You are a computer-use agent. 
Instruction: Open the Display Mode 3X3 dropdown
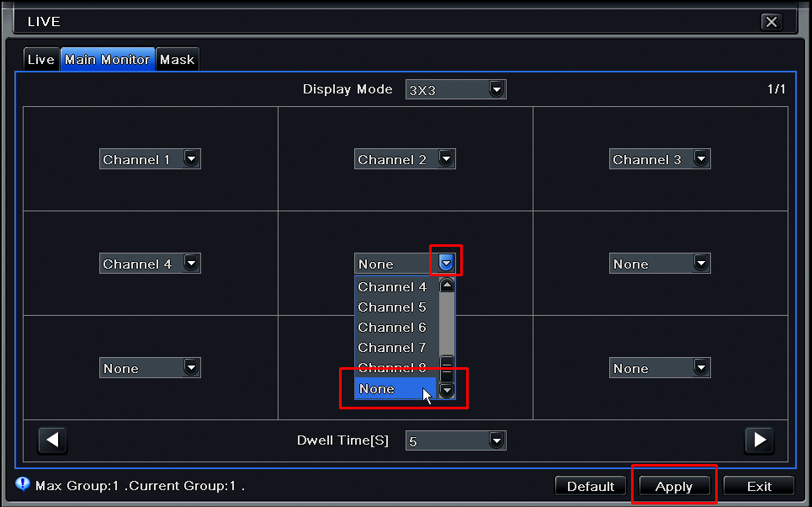455,89
